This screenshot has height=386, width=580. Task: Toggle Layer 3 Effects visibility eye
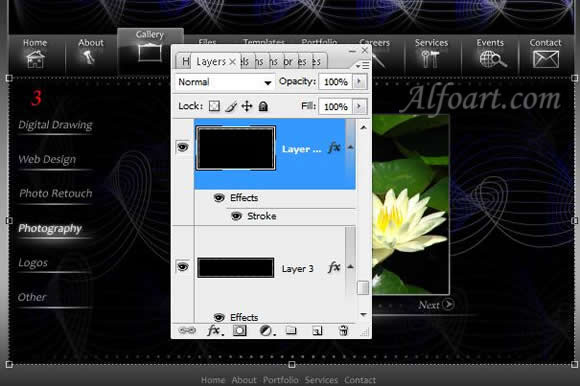pos(219,317)
